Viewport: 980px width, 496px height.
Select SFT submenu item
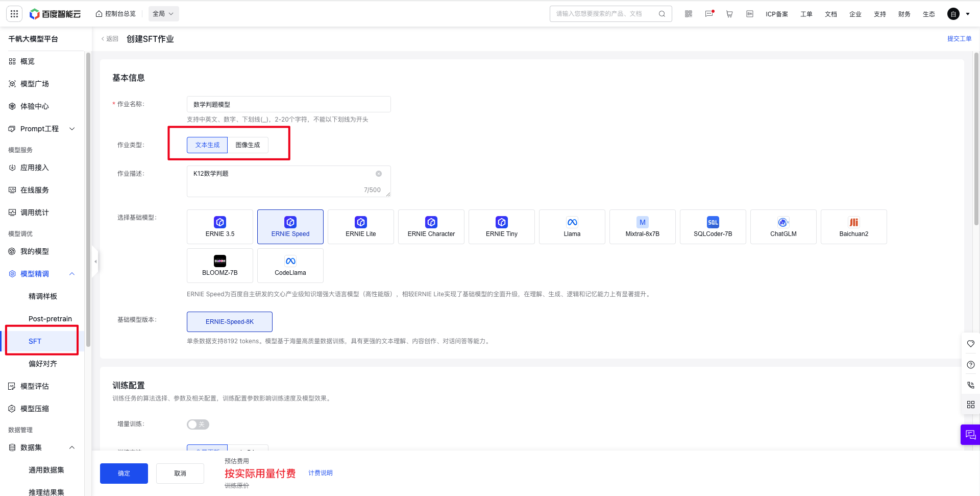35,341
